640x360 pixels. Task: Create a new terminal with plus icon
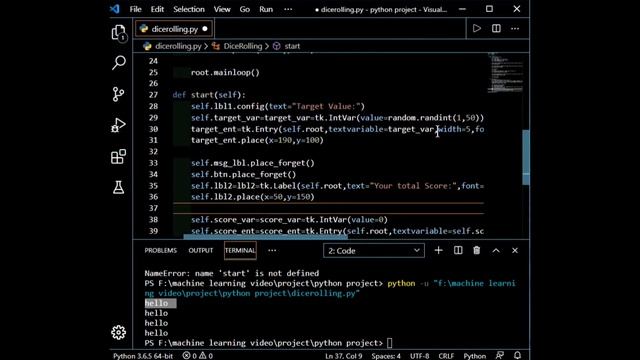click(438, 250)
